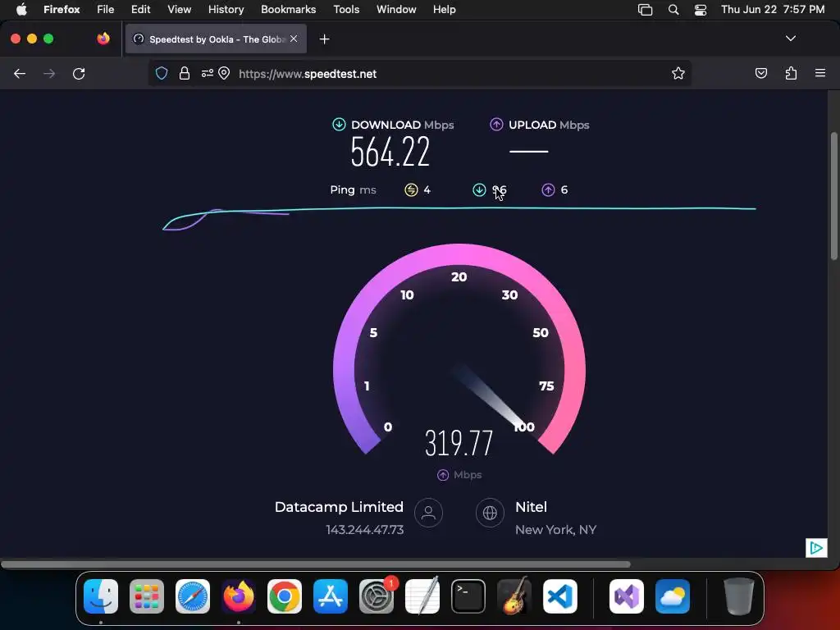Image resolution: width=840 pixels, height=630 pixels.
Task: Open Control Center in menu bar
Action: point(701,10)
